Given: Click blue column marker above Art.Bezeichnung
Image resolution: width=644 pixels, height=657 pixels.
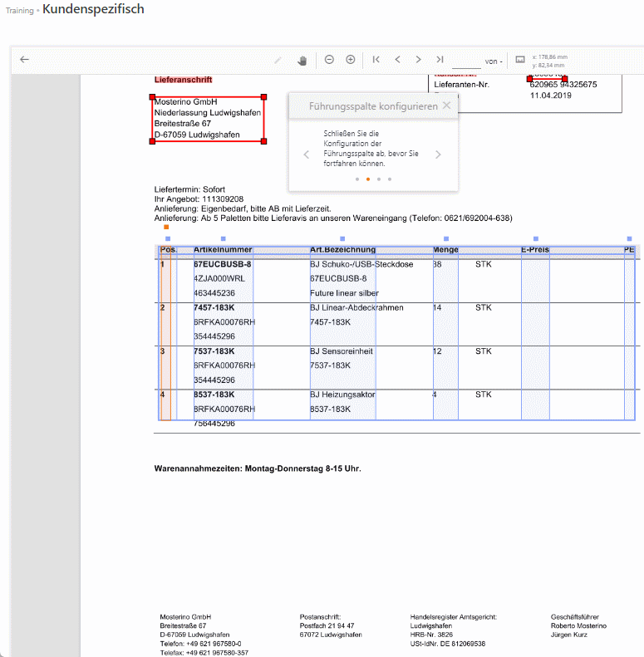Looking at the screenshot, I should click(x=342, y=239).
